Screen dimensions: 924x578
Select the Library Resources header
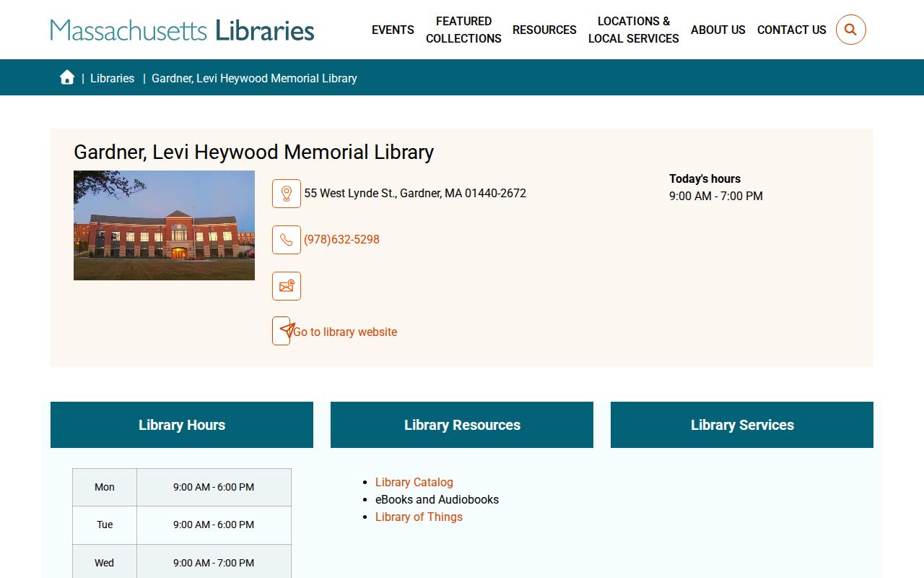(462, 425)
